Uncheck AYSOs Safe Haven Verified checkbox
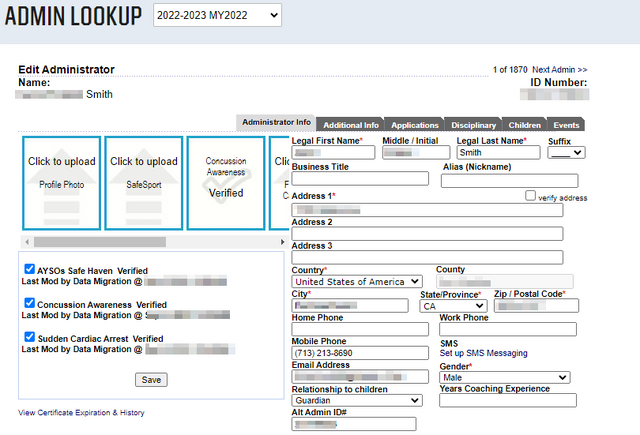The image size is (640, 435). pyautogui.click(x=30, y=269)
